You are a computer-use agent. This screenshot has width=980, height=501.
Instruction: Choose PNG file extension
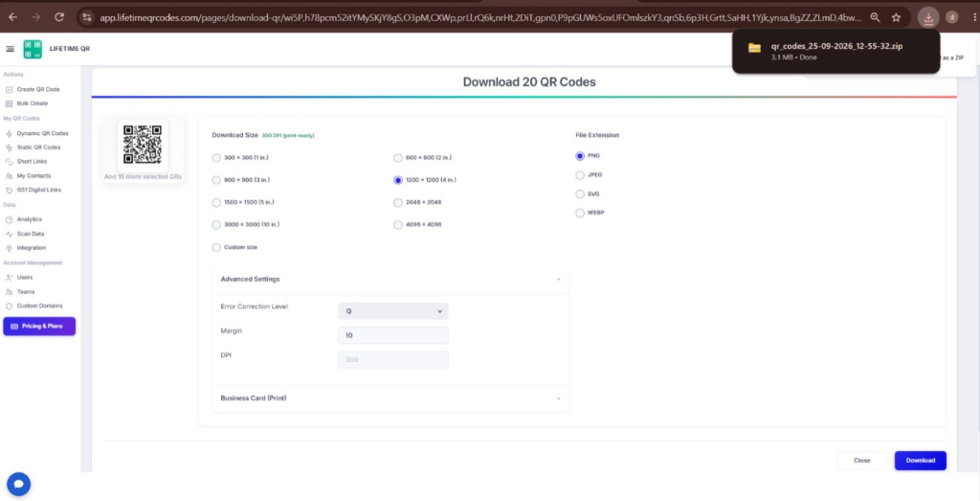tap(580, 156)
